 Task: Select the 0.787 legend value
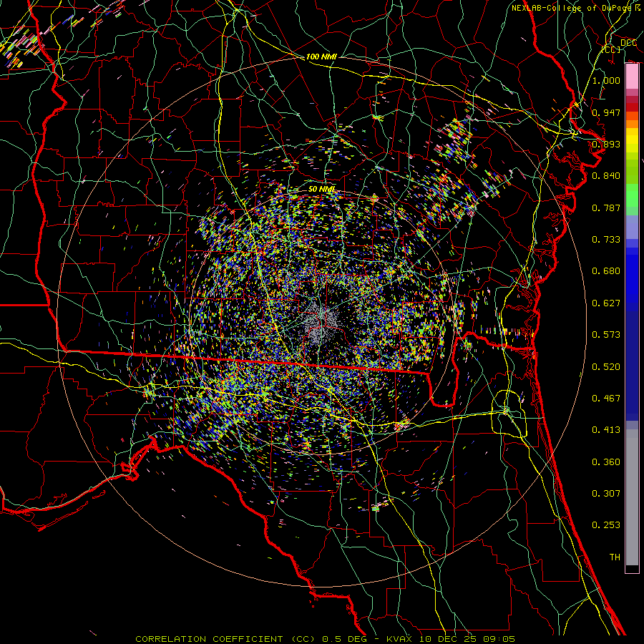pos(606,208)
